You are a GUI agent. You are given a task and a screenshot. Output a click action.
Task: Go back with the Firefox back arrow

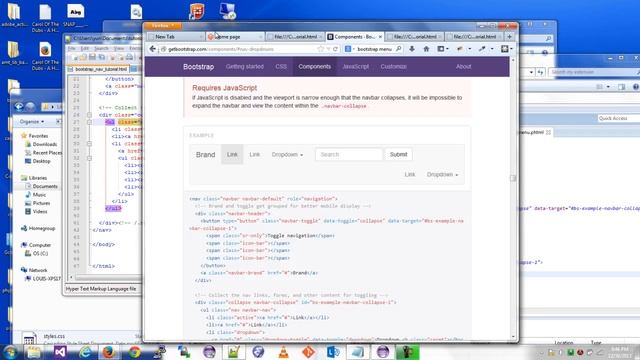[152, 49]
